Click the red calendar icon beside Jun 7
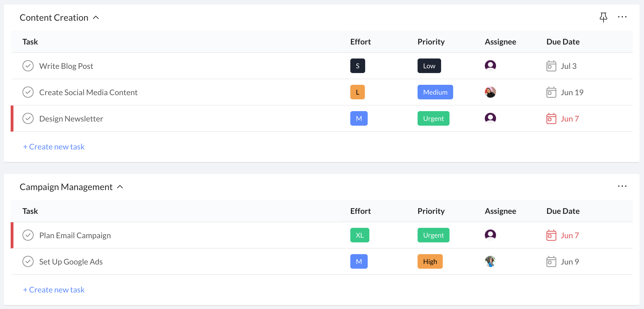 [551, 119]
